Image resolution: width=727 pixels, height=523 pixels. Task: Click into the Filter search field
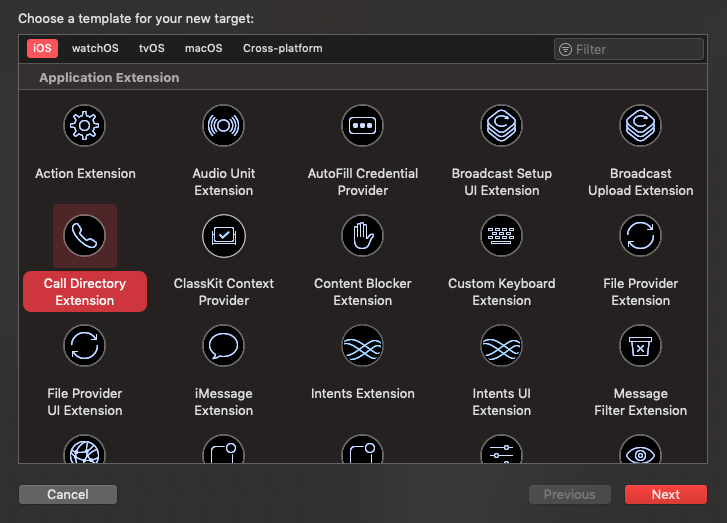tap(636, 49)
